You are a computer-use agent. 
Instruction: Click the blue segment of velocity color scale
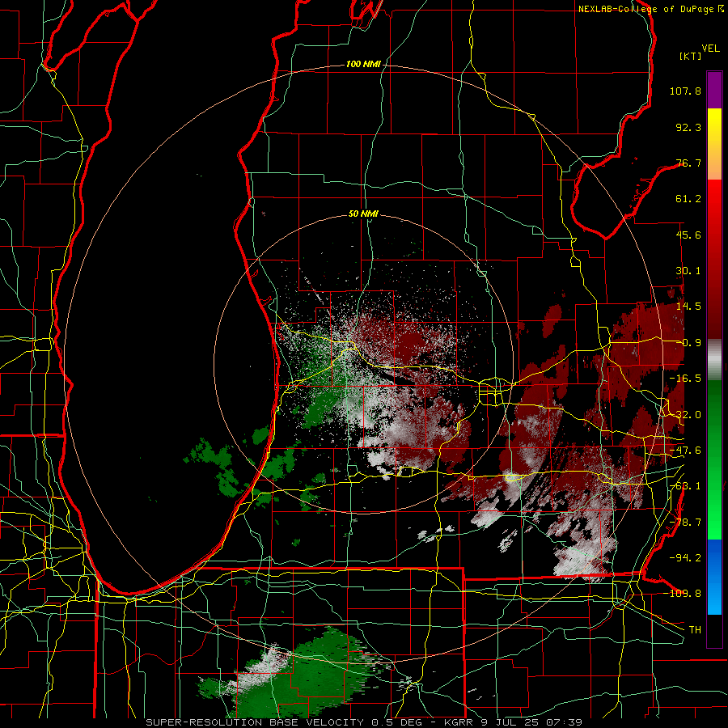[714, 577]
